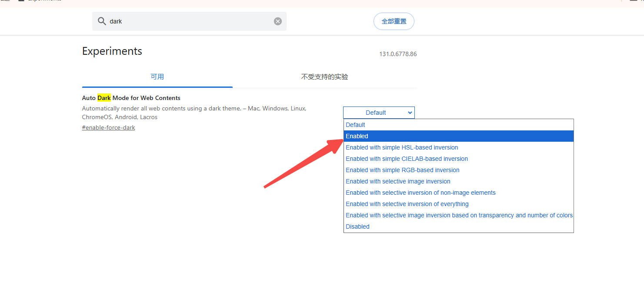
Task: Pick selective inversion of non-image elements
Action: click(x=420, y=193)
